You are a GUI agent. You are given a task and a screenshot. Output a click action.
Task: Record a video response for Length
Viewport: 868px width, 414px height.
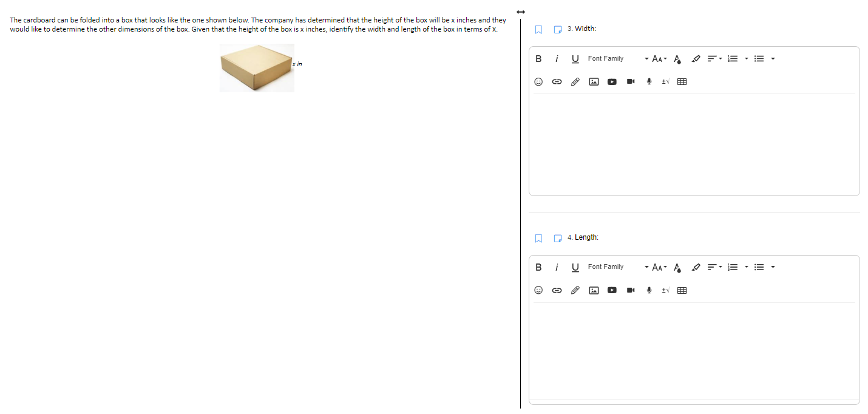click(630, 290)
